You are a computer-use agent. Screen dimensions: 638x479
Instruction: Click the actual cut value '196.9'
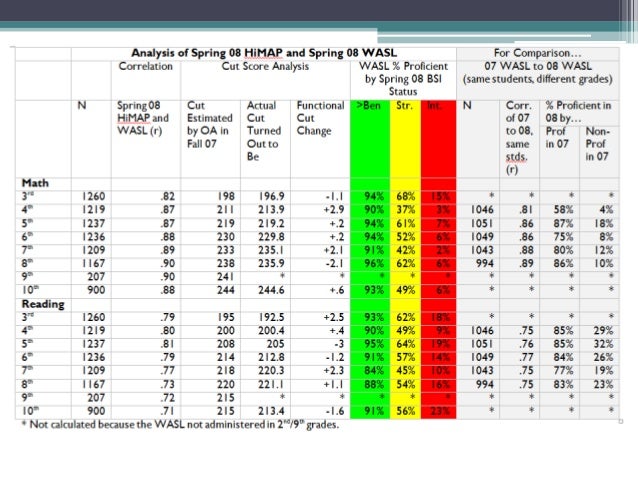coord(271,197)
